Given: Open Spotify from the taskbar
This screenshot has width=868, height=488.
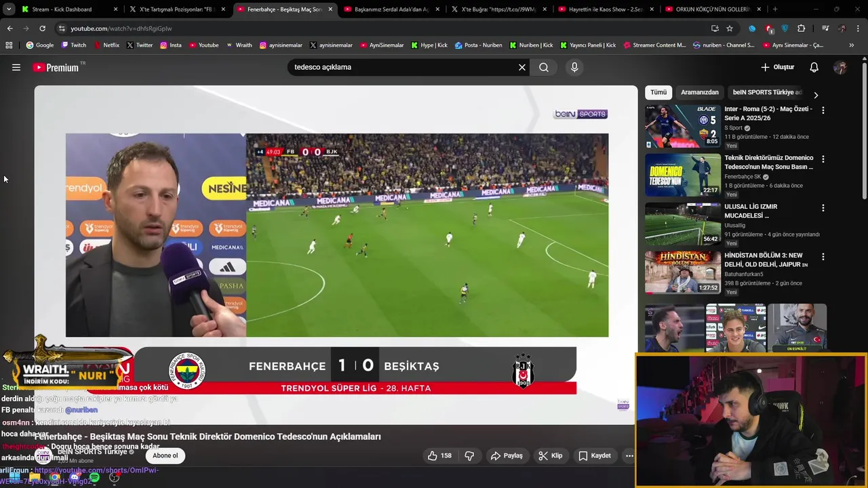Looking at the screenshot, I should click(x=94, y=478).
